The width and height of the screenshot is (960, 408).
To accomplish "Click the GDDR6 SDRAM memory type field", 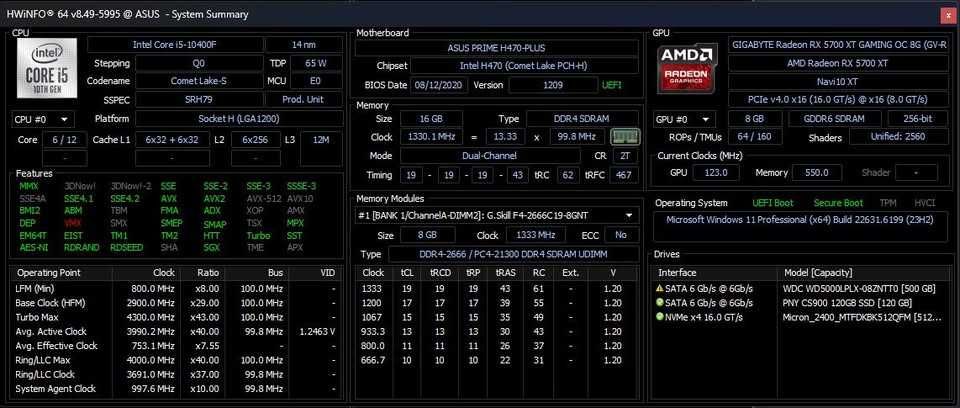I will (x=835, y=119).
